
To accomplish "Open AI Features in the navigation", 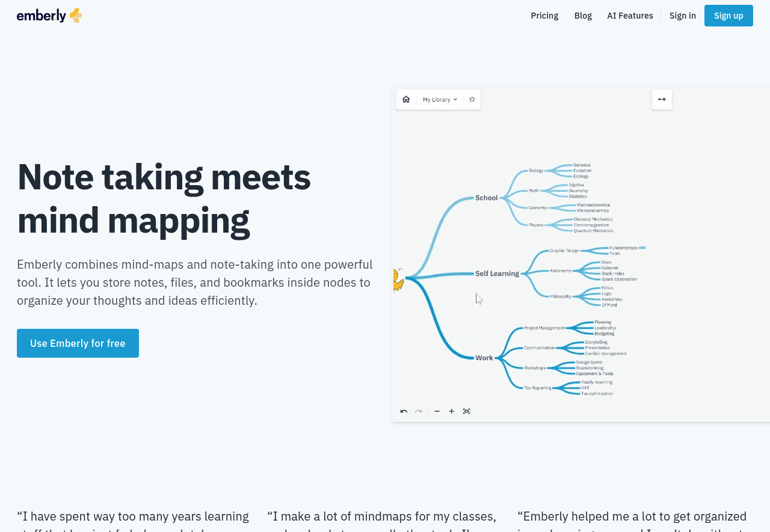I will pos(630,16).
